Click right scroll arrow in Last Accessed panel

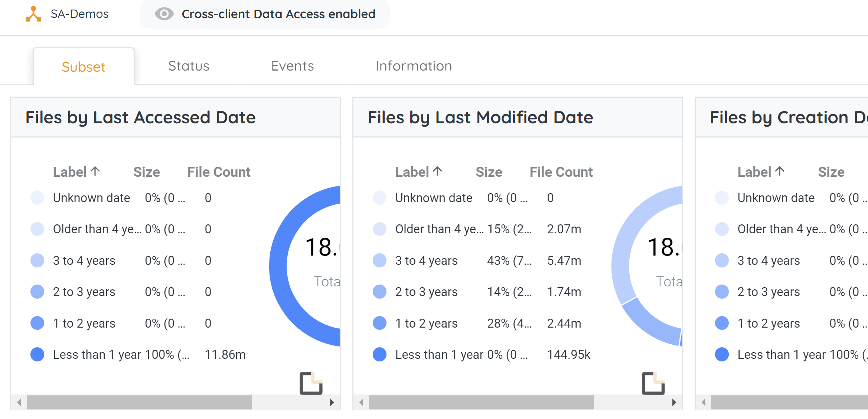pyautogui.click(x=332, y=402)
